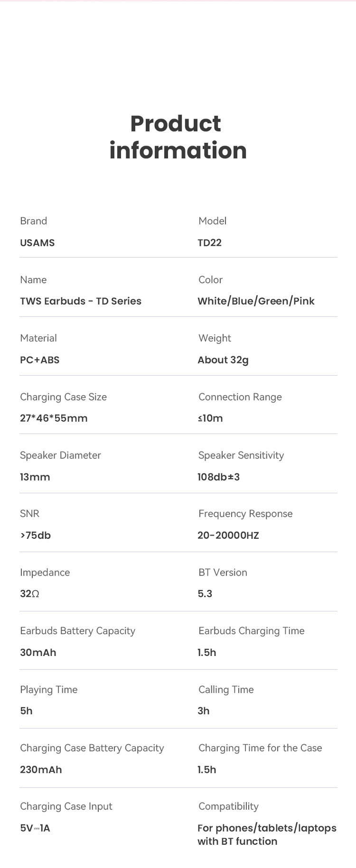Select the >75db SNR value
Viewport: 356px width, 868px height.
coord(36,536)
